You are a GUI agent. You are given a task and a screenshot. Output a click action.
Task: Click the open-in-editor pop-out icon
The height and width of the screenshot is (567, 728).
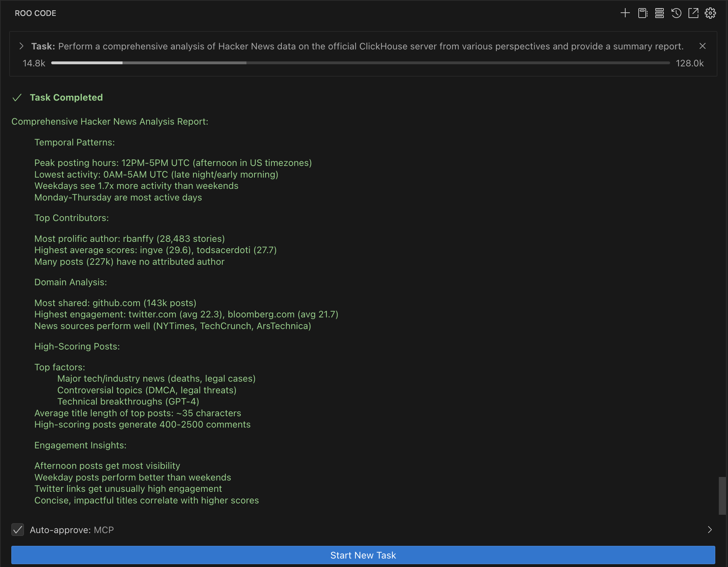pyautogui.click(x=693, y=13)
